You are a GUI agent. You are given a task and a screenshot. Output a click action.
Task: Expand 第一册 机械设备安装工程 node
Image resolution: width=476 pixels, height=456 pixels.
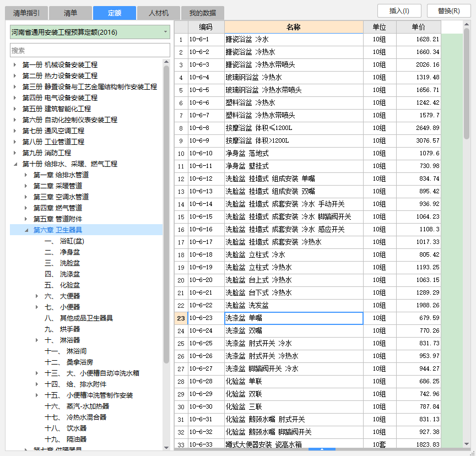[15, 65]
